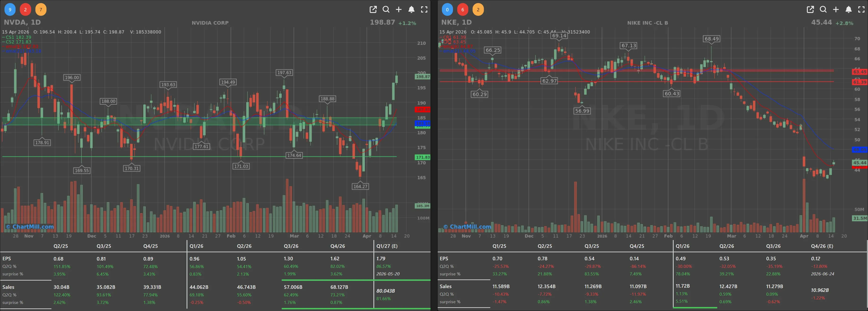Expand NVDA chart to fullscreen
This screenshot has height=311, width=868.
[x=424, y=9]
